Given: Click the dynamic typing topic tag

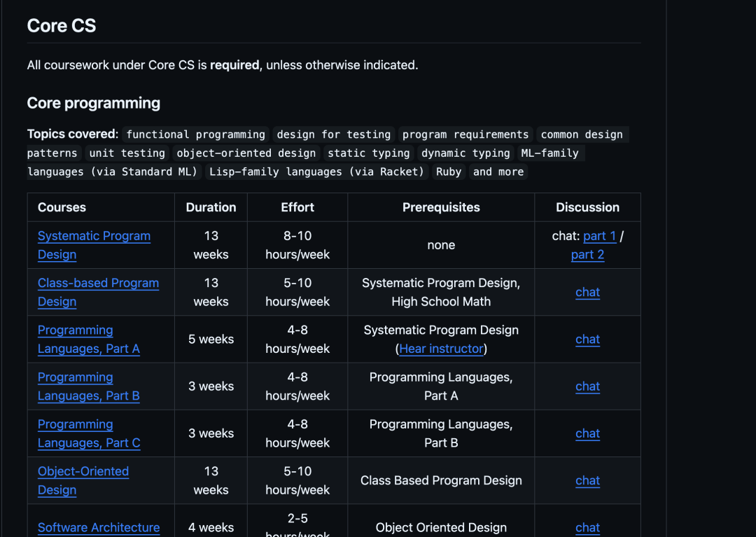Looking at the screenshot, I should (465, 153).
